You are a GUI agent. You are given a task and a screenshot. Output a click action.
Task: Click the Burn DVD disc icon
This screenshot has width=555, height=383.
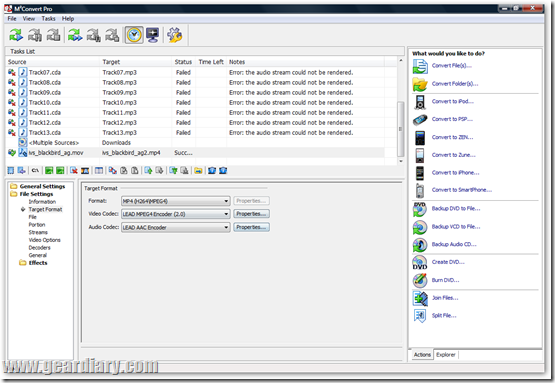pos(420,280)
